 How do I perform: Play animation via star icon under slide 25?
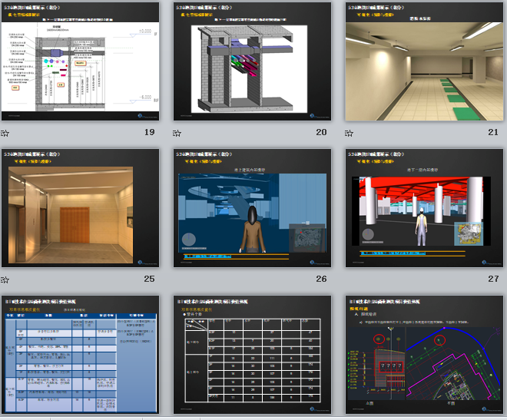click(x=5, y=279)
